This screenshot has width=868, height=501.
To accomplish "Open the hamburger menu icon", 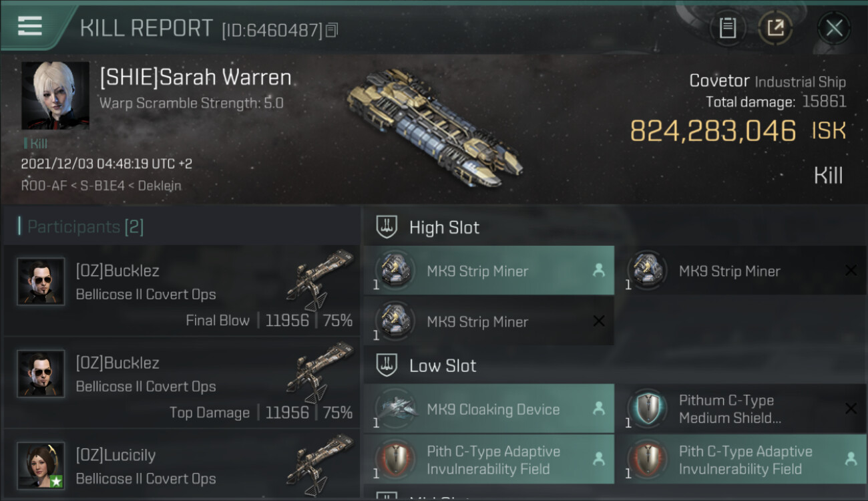I will click(x=30, y=25).
